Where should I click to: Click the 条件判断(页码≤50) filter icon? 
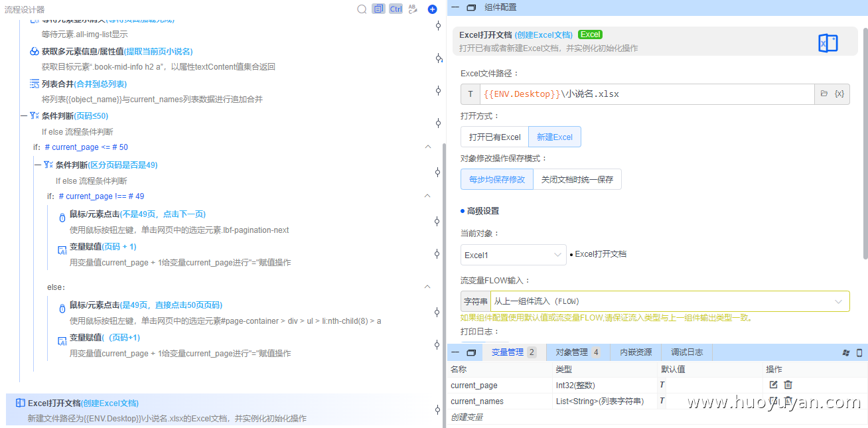click(35, 115)
